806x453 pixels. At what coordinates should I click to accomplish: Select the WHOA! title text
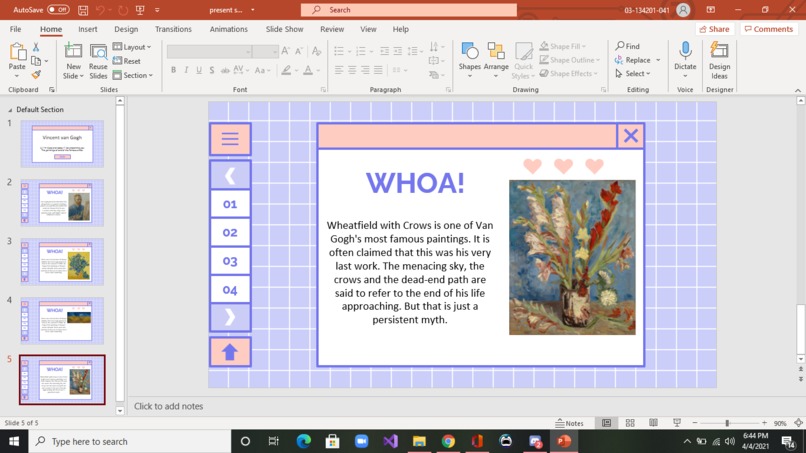tap(415, 183)
